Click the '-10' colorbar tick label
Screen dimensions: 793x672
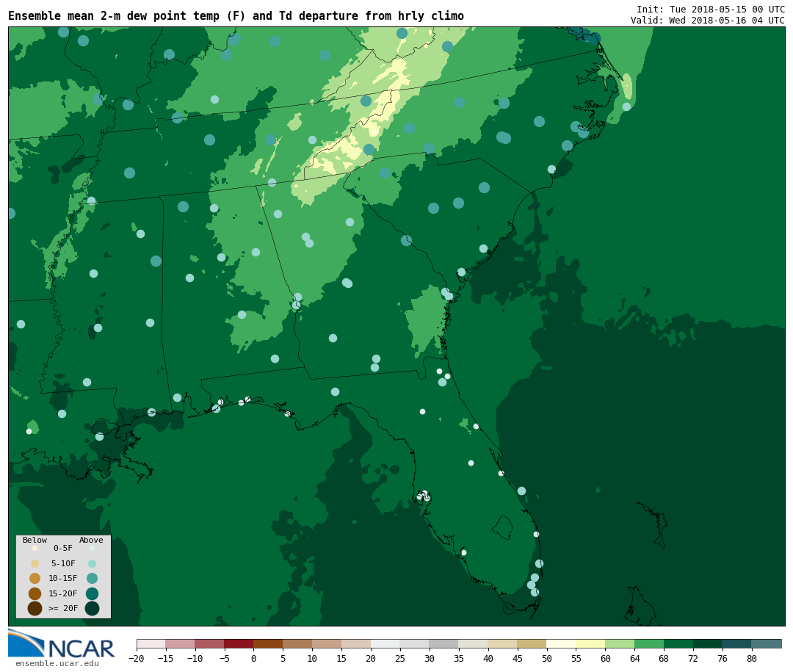tap(195, 658)
